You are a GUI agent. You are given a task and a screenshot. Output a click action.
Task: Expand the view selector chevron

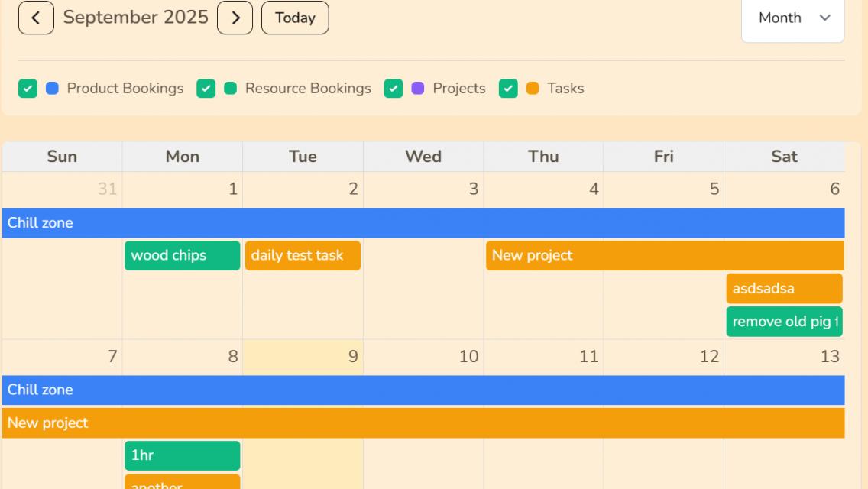tap(823, 18)
